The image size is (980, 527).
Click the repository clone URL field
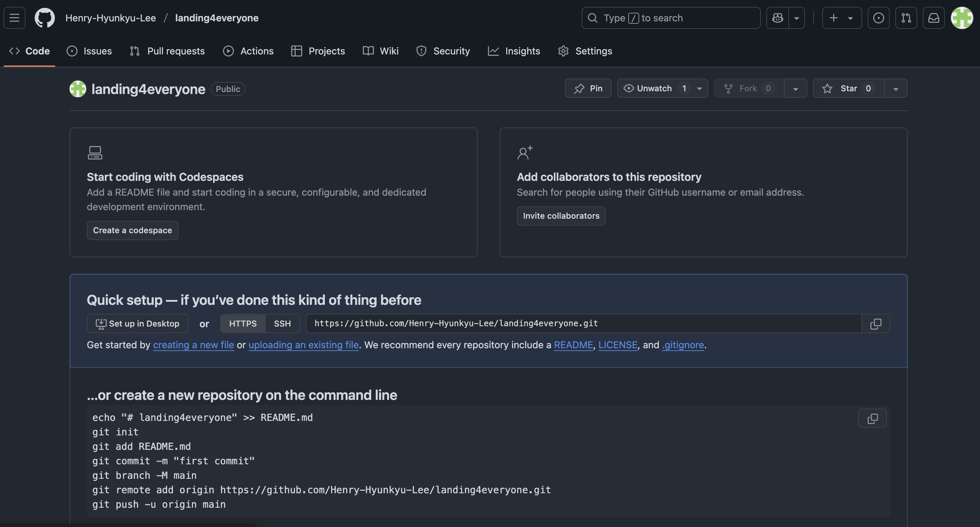coord(584,323)
